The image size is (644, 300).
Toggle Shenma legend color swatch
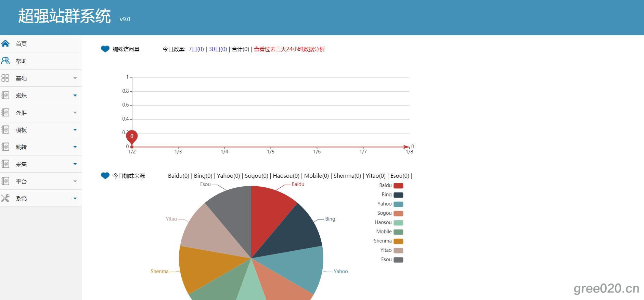point(398,241)
